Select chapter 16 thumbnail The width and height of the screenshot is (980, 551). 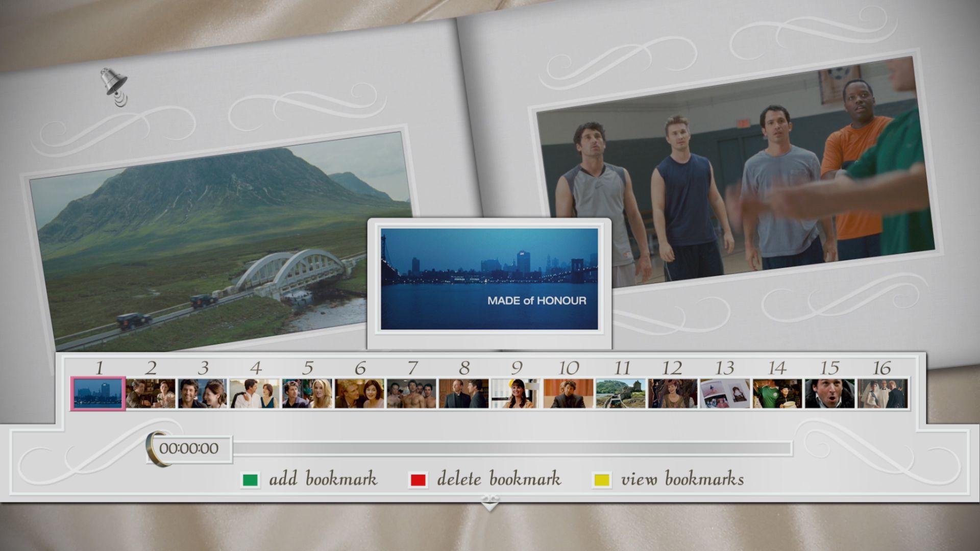[882, 393]
